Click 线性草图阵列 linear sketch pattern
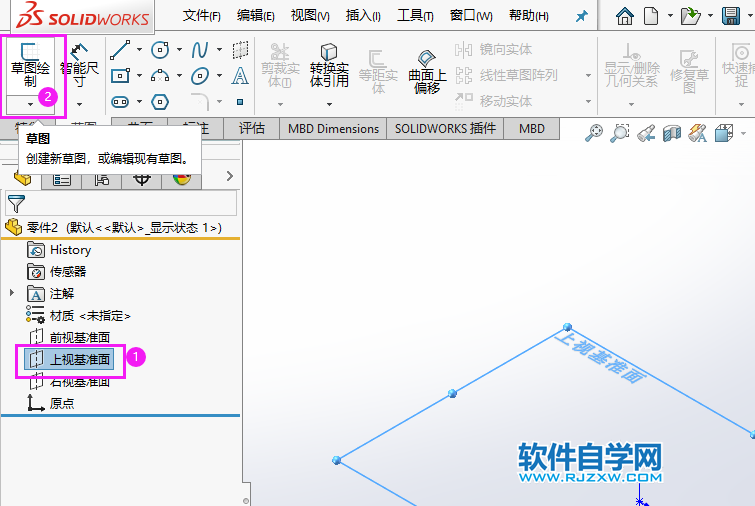Screen dimensions: 755x506 (x=506, y=75)
